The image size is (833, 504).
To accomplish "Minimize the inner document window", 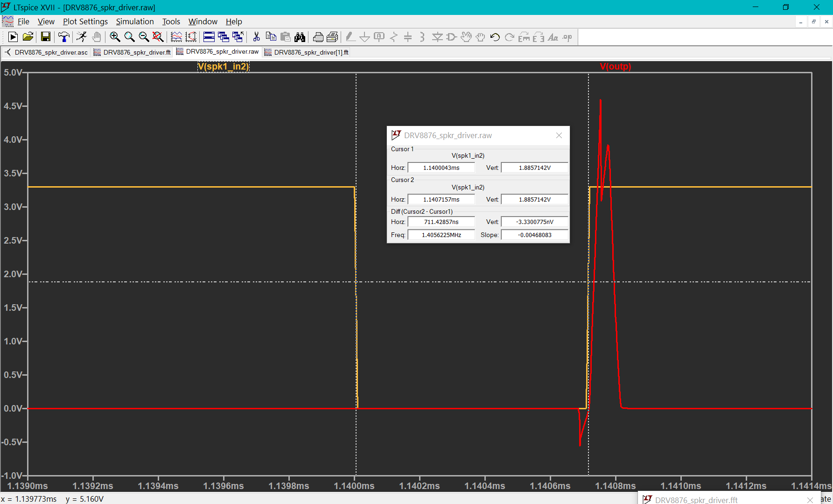I will click(801, 21).
